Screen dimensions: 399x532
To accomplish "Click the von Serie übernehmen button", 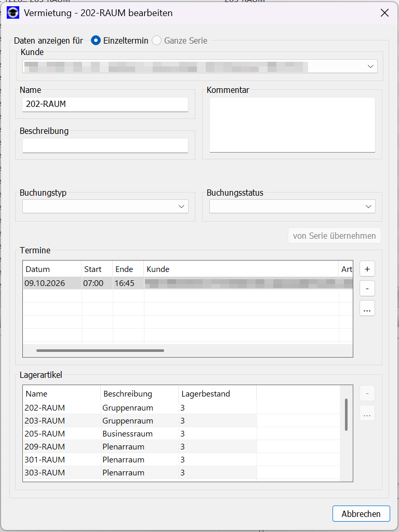I will 335,236.
